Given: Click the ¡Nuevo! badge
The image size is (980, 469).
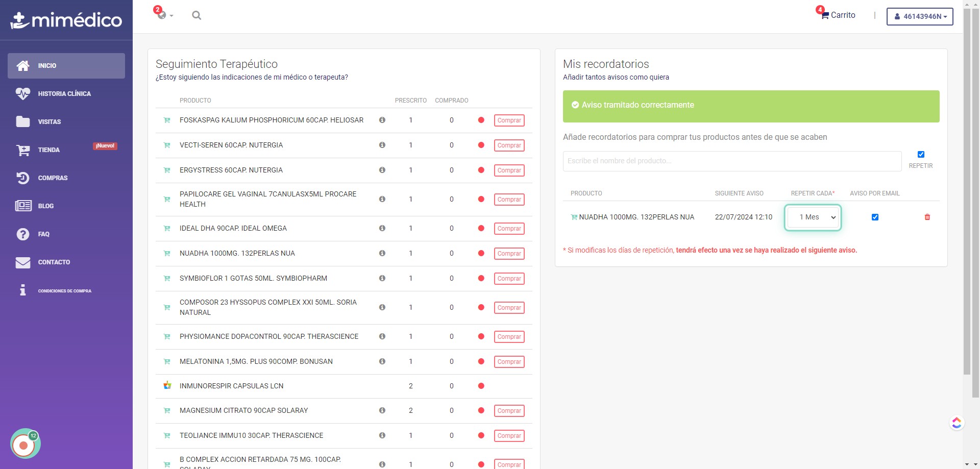Looking at the screenshot, I should [x=105, y=146].
